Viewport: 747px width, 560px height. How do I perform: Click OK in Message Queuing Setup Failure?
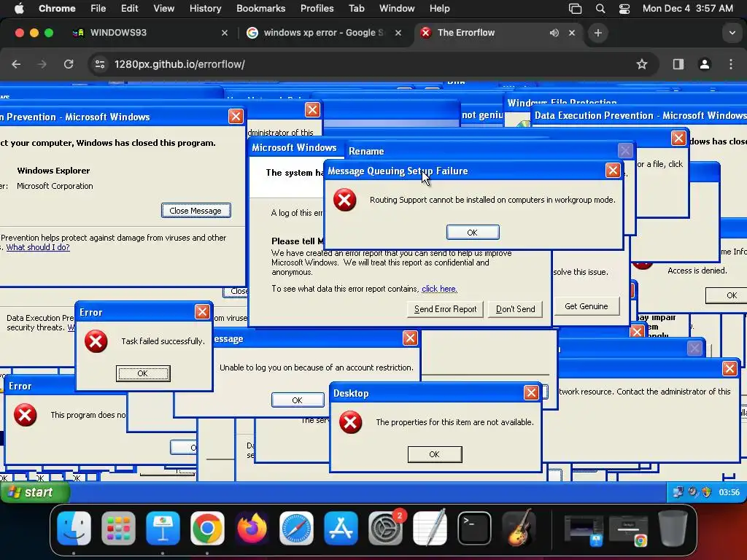473,233
